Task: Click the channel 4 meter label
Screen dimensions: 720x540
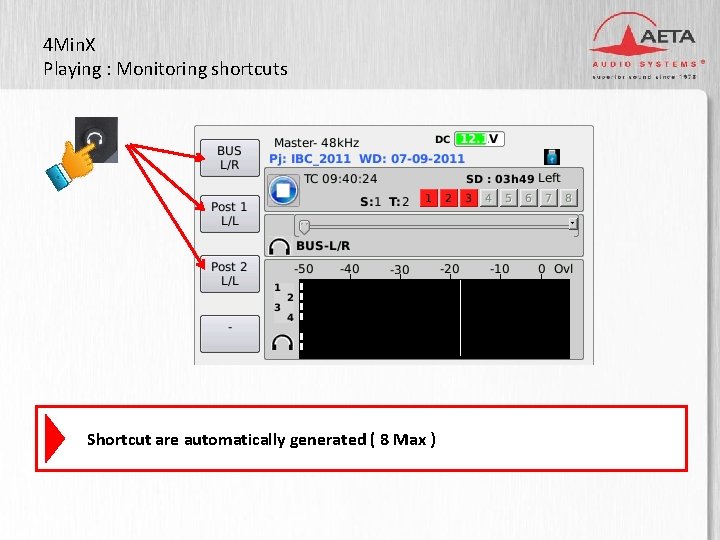Action: (x=290, y=317)
